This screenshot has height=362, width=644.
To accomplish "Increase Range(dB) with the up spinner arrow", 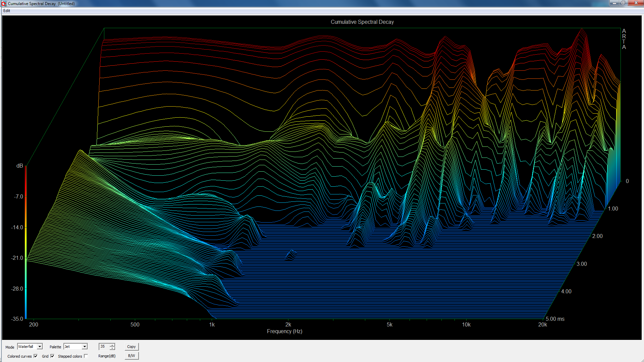I will click(x=112, y=345).
